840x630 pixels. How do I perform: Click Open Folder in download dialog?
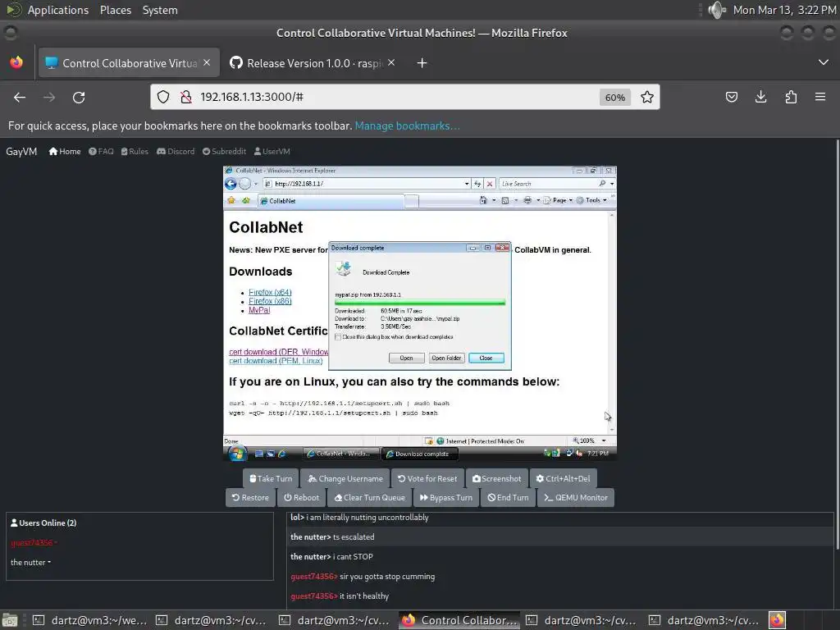click(x=446, y=358)
